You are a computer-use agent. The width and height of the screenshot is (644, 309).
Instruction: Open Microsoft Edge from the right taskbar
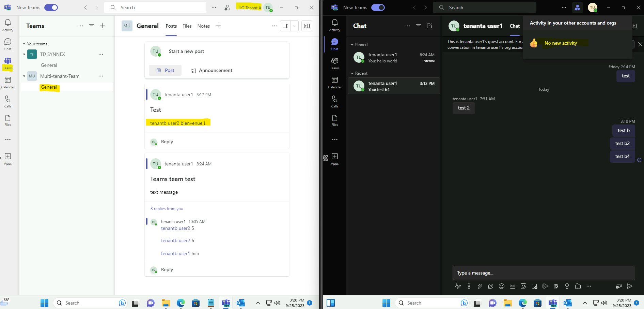pos(523,303)
